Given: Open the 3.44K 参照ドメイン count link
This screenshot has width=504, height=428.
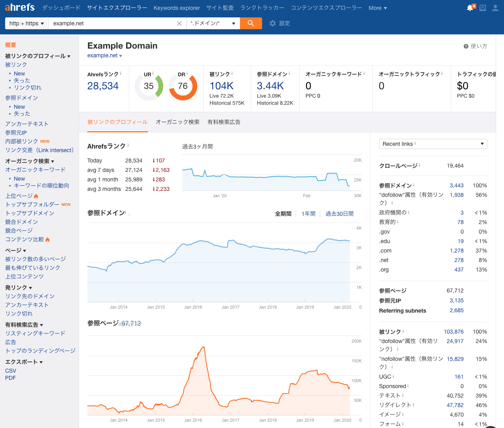Looking at the screenshot, I should [x=270, y=86].
